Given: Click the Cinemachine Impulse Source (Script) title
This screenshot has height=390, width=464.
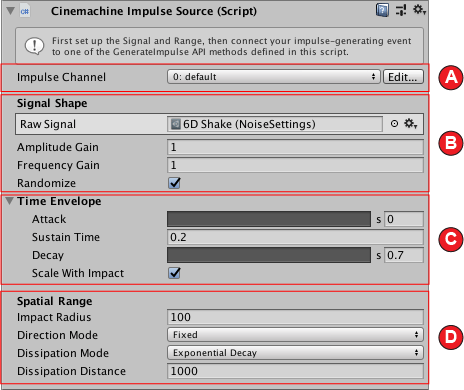Looking at the screenshot, I should point(154,11).
